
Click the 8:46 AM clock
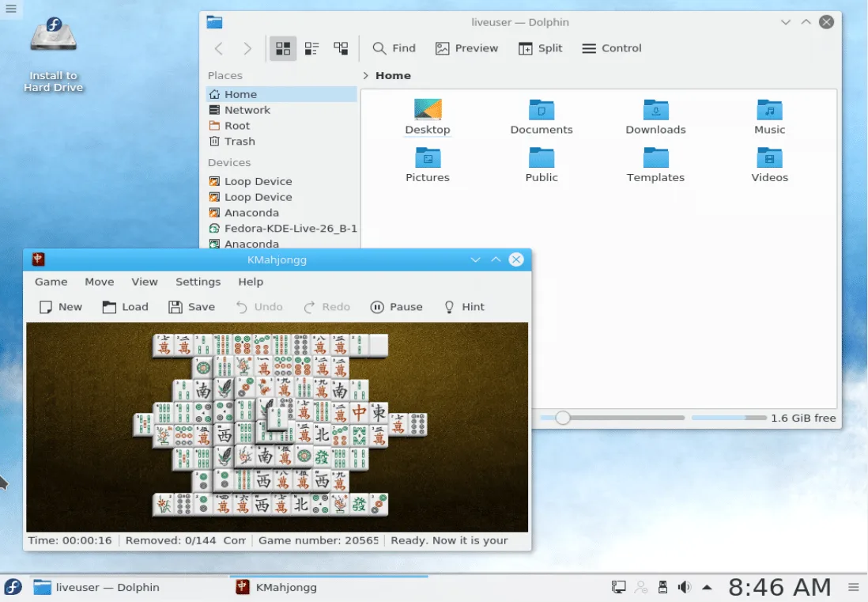click(x=779, y=587)
